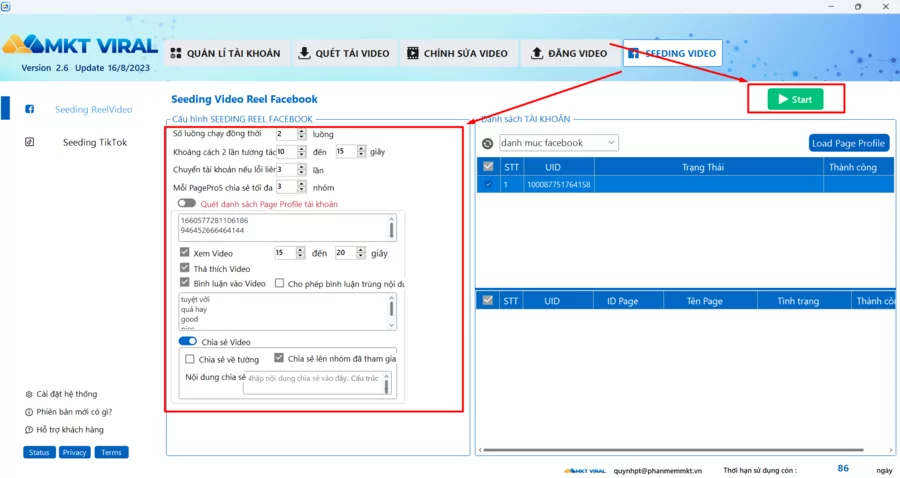
Task: Toggle select-all checkbox in Page table header
Action: click(x=488, y=300)
